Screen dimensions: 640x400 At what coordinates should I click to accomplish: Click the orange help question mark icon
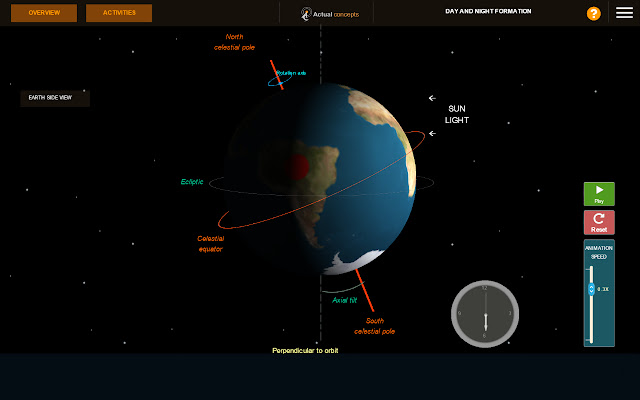click(x=593, y=13)
